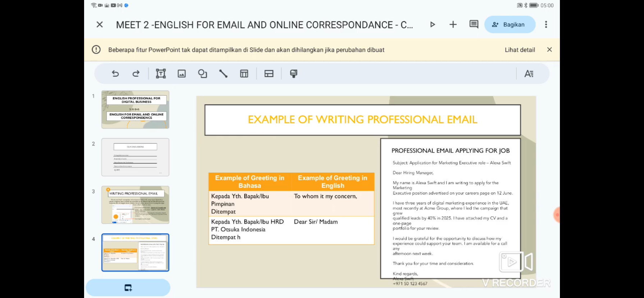Select the slide title EXAMPLE OF WRITING PROFESSIONAL EMAIL
Screen dimensions: 644x298
coord(363,120)
